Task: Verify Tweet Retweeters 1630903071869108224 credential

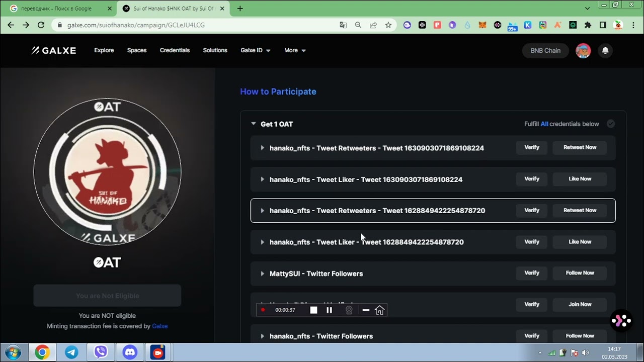Action: pos(532,147)
